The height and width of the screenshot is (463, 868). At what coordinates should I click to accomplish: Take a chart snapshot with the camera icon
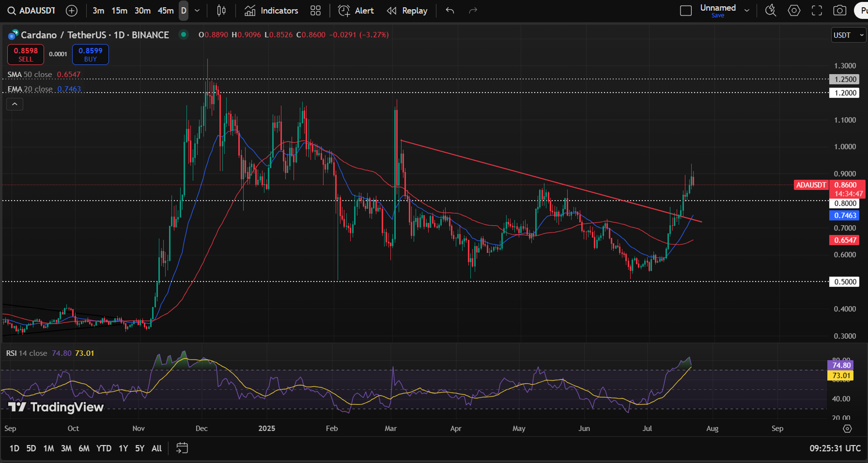click(x=840, y=11)
